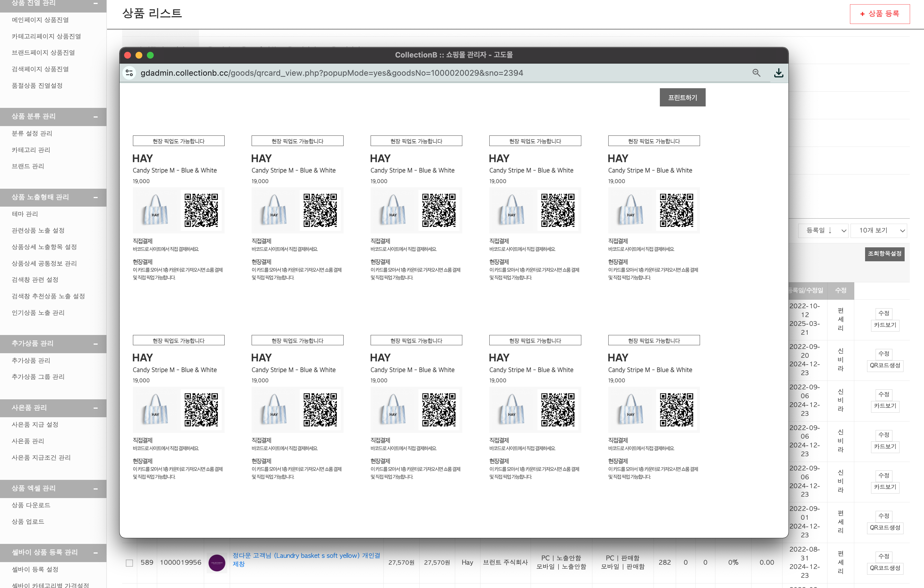Image resolution: width=924 pixels, height=588 pixels.
Task: Check the checkbox for product row 589
Action: [129, 563]
